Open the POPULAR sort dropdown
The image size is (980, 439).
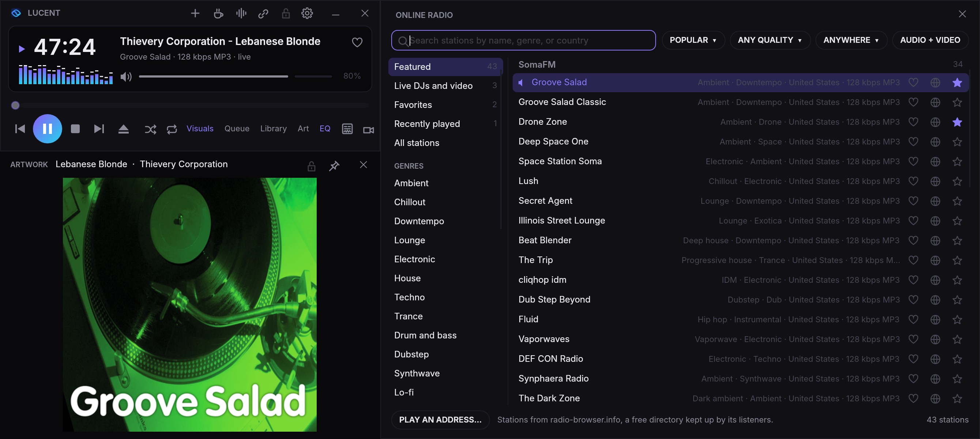(693, 40)
